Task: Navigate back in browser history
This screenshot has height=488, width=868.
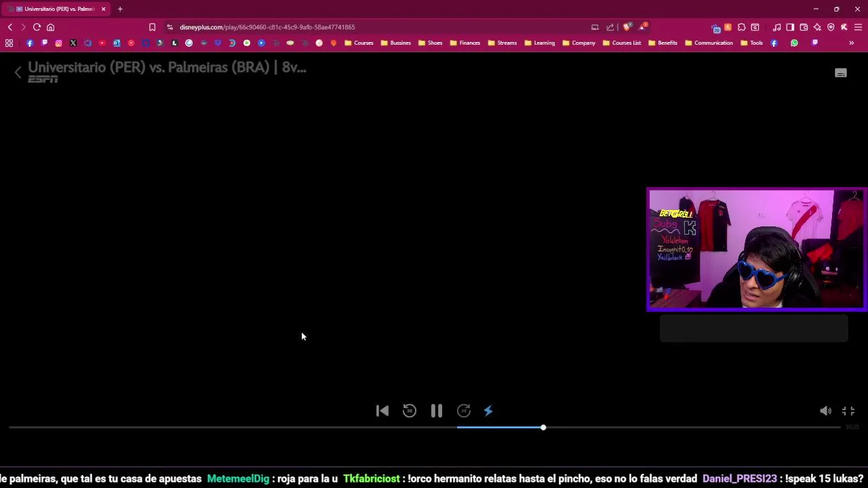Action: click(9, 27)
